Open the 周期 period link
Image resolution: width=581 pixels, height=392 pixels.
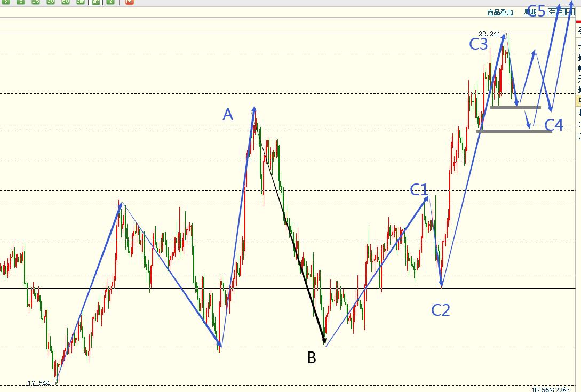(530, 12)
